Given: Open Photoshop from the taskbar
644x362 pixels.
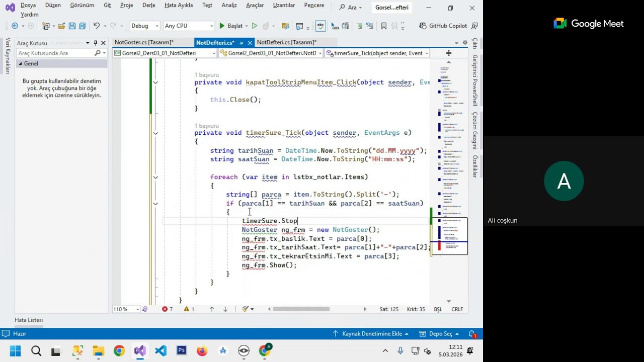Looking at the screenshot, I should pos(182,350).
